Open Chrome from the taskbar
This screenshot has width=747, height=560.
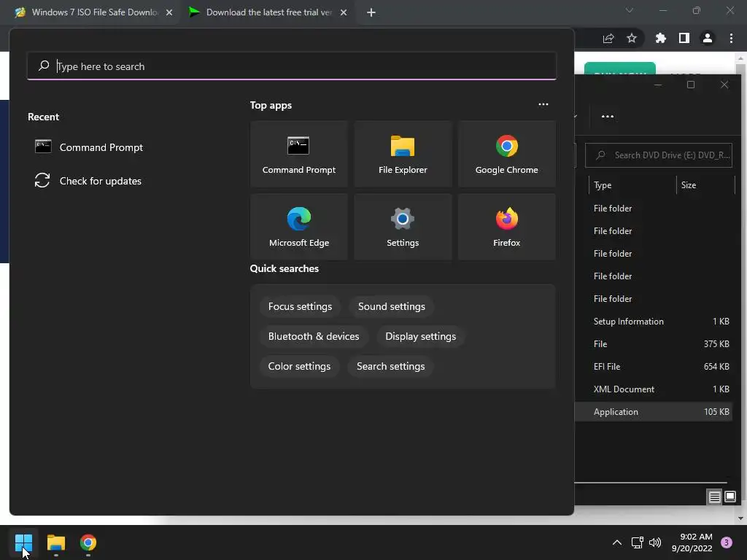[x=88, y=542]
